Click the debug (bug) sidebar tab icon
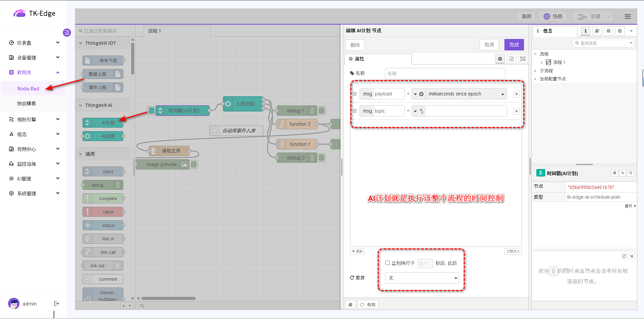The image size is (644, 319). (x=608, y=31)
